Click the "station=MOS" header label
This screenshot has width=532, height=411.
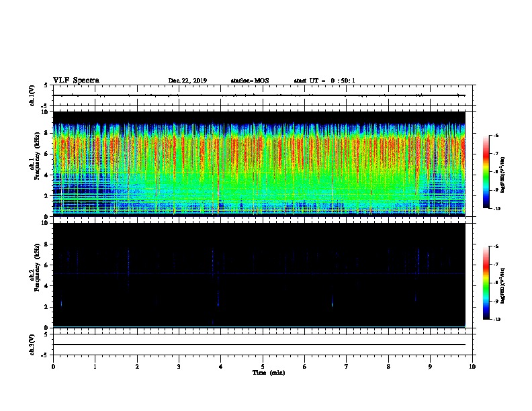tap(250, 81)
